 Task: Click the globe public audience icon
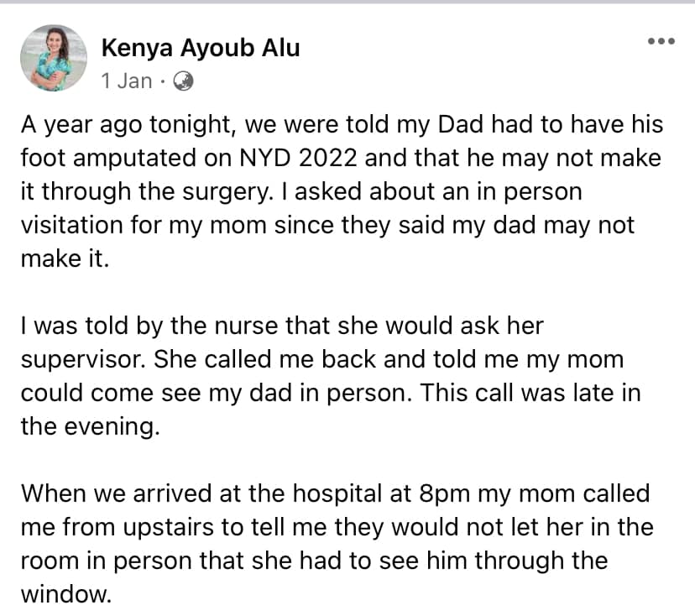point(183,81)
